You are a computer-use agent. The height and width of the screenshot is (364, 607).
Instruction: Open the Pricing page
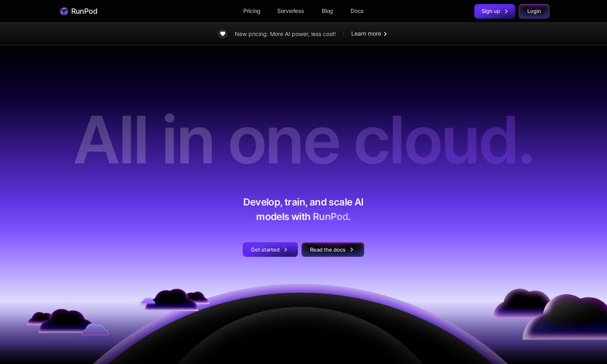[252, 11]
